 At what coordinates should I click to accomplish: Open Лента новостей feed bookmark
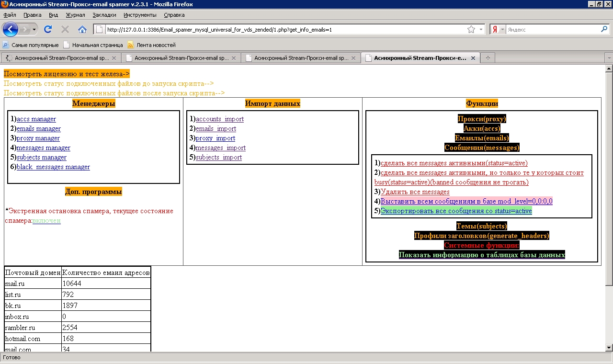(x=152, y=45)
